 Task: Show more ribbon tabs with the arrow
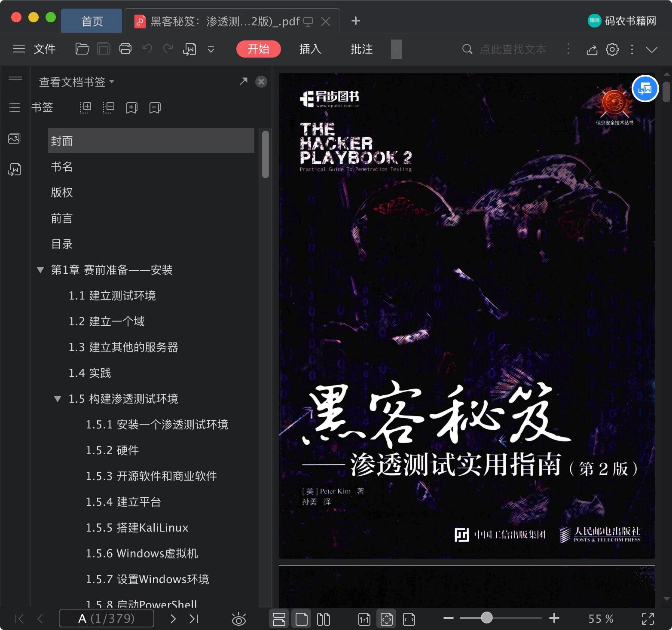click(x=397, y=49)
